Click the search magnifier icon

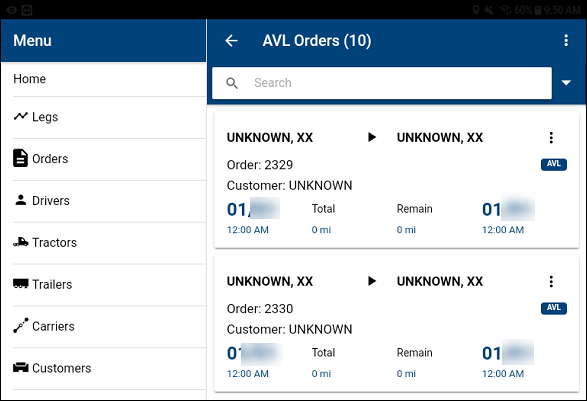coord(232,83)
